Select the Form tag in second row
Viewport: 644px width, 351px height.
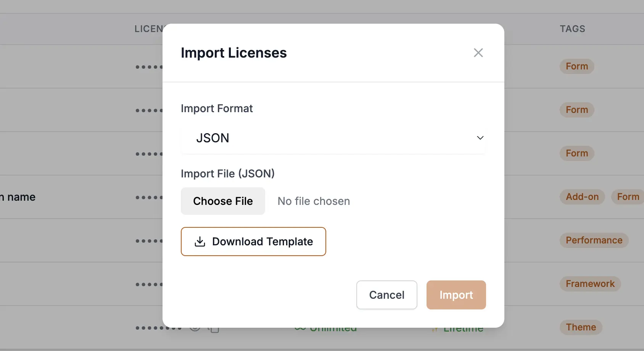(576, 110)
